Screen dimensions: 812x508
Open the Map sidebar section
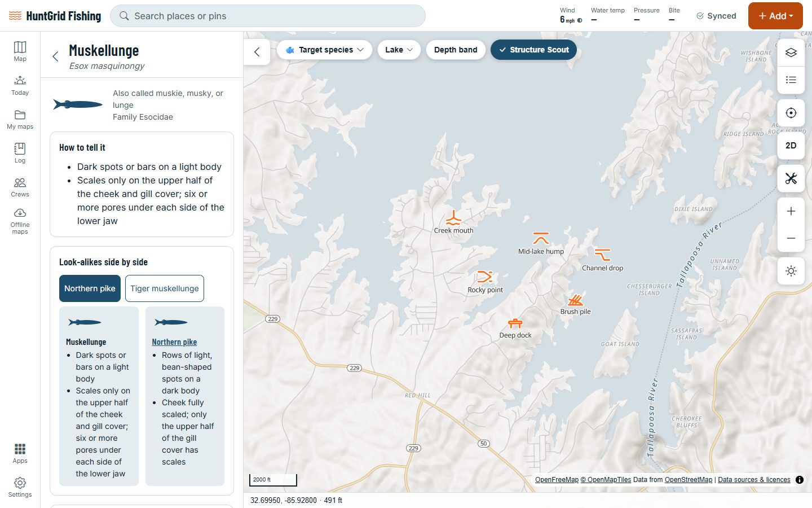[20, 51]
